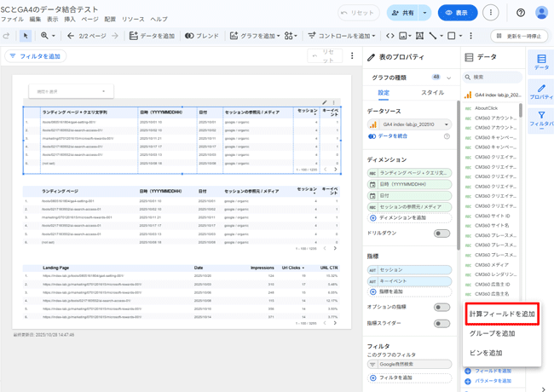
Task: Open header more options circle menu
Action: point(490,13)
